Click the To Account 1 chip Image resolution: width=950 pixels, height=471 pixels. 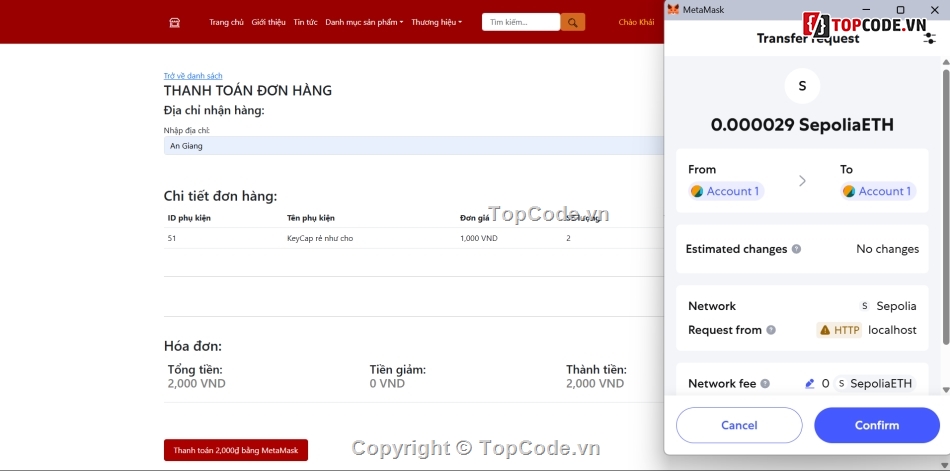878,192
